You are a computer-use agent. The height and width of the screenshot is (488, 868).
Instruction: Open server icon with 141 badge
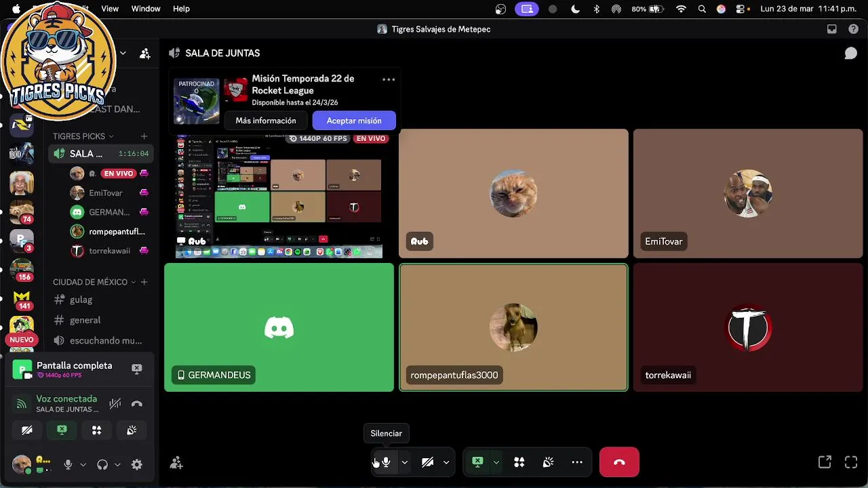pyautogui.click(x=22, y=299)
